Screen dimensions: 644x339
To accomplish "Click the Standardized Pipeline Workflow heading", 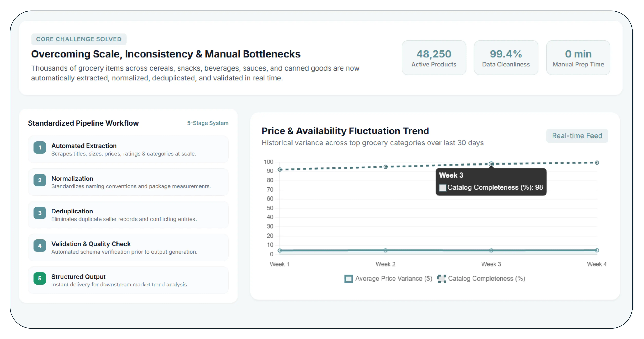I will (83, 123).
